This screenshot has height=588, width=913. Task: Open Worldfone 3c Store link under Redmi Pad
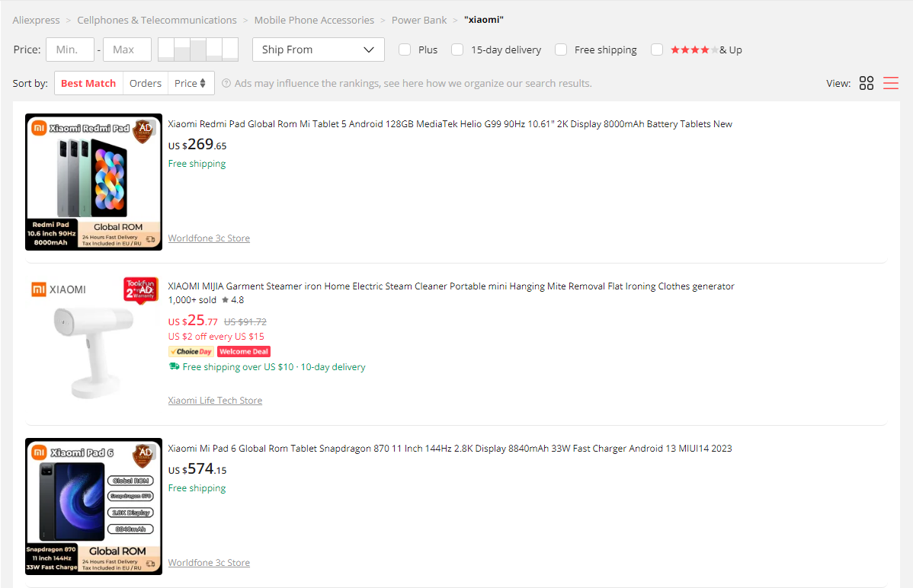pyautogui.click(x=209, y=238)
